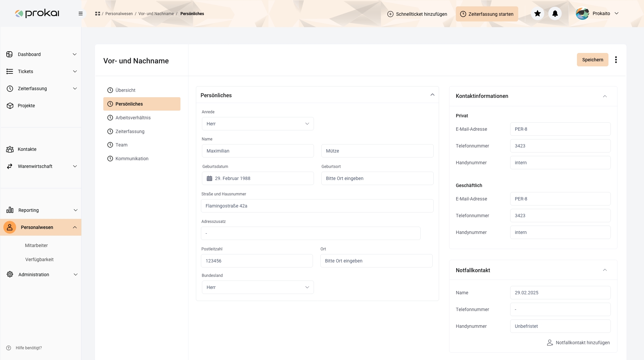Toggle the hamburger sidebar menu

pos(80,14)
